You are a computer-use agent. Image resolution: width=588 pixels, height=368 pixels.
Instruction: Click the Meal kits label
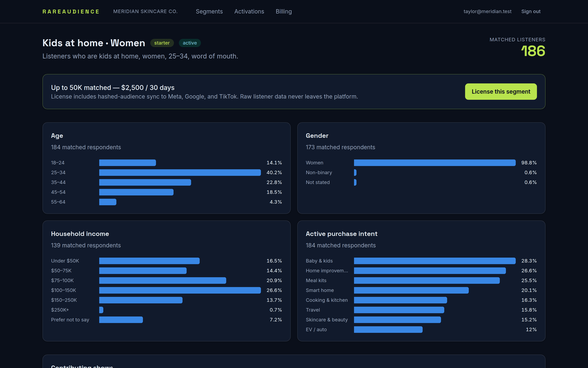click(316, 280)
